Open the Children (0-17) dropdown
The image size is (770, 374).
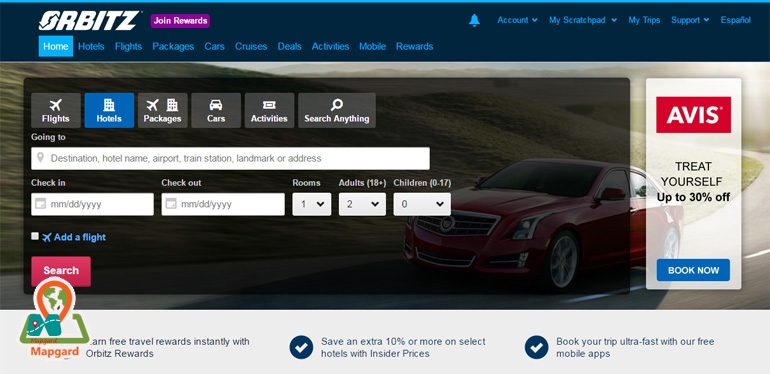tap(422, 204)
